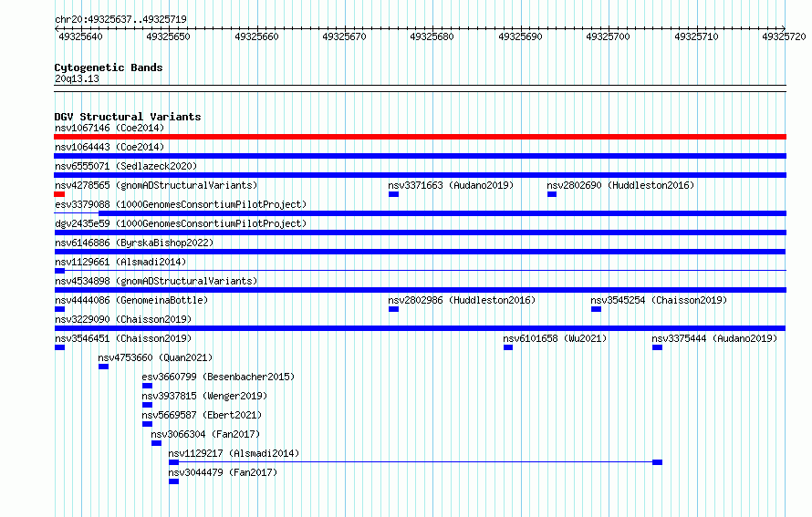Open nsv3546451 (Chaisson2019) label
This screenshot has height=517, width=812.
123,338
